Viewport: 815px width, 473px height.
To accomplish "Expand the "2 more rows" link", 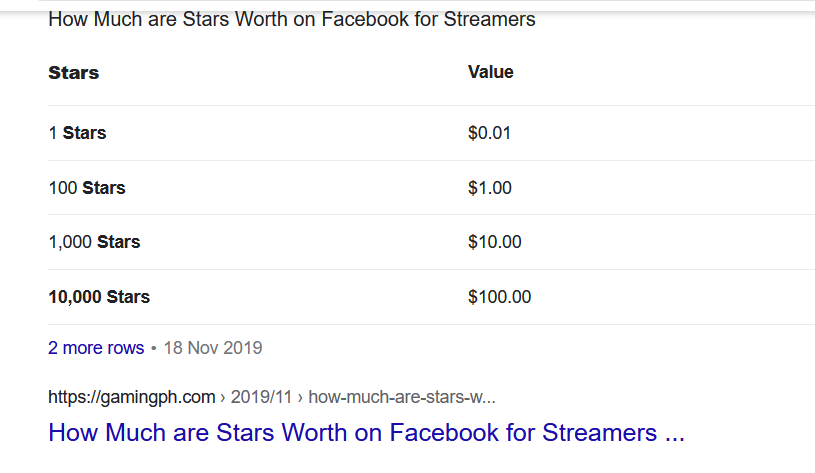I will (x=96, y=348).
